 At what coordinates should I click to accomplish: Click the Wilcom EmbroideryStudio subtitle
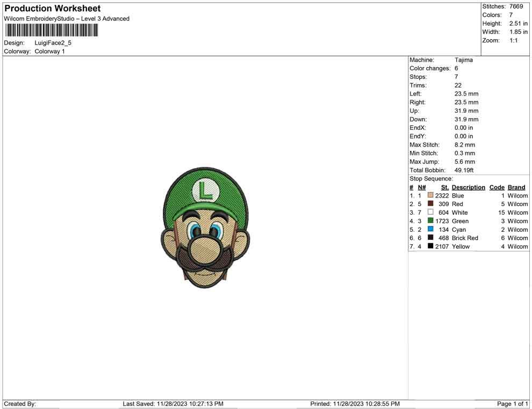67,19
